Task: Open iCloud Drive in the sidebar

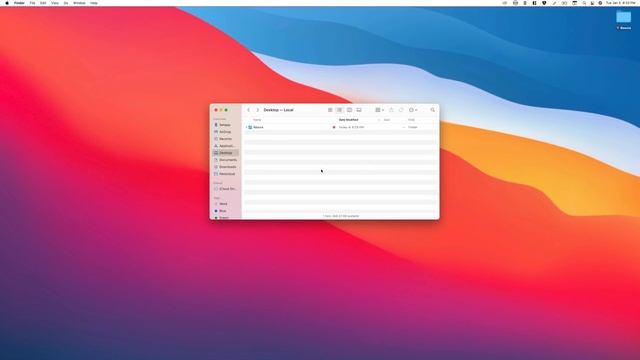Action: click(x=225, y=189)
